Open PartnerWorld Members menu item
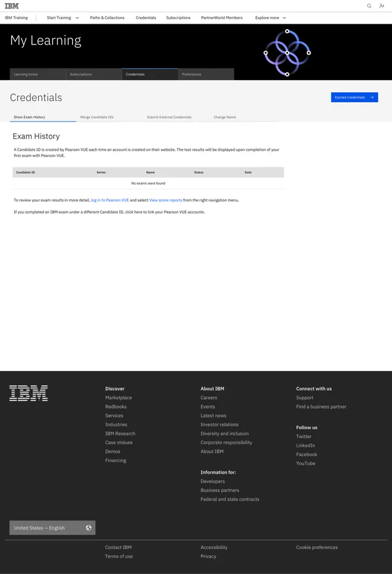 point(222,18)
